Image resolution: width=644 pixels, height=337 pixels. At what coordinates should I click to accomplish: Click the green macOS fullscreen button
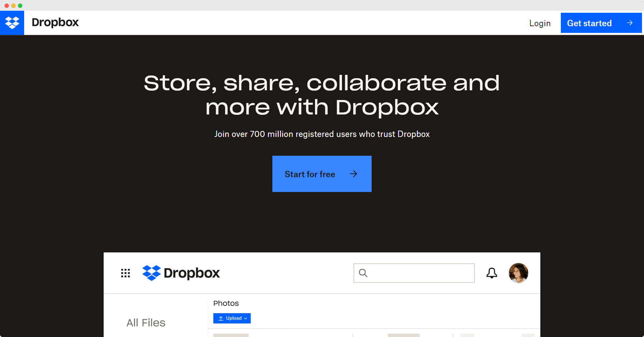click(20, 6)
